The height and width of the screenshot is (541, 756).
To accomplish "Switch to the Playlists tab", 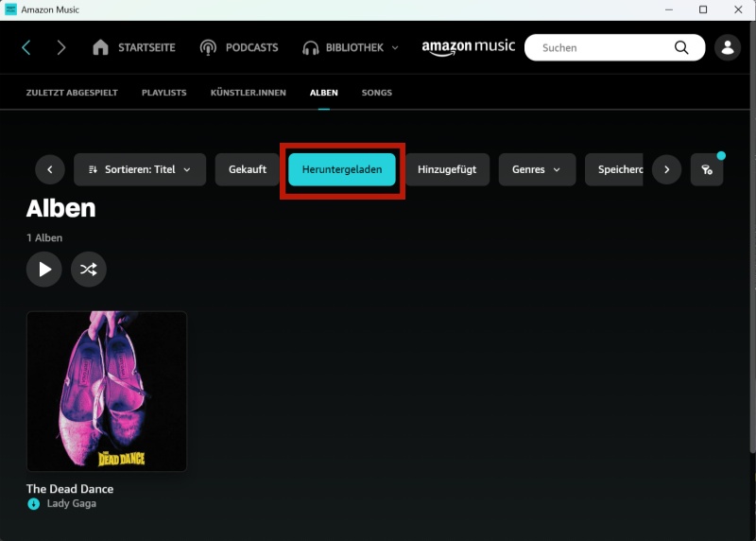I will click(163, 93).
